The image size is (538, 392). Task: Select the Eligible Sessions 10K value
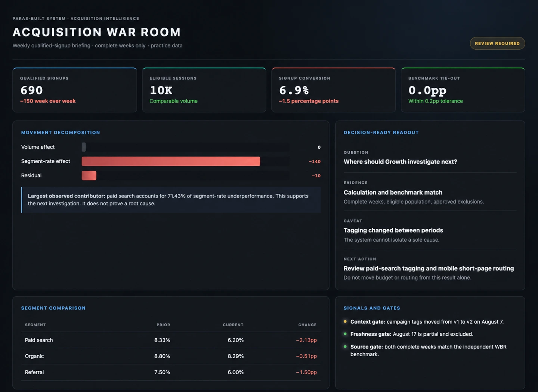click(161, 90)
